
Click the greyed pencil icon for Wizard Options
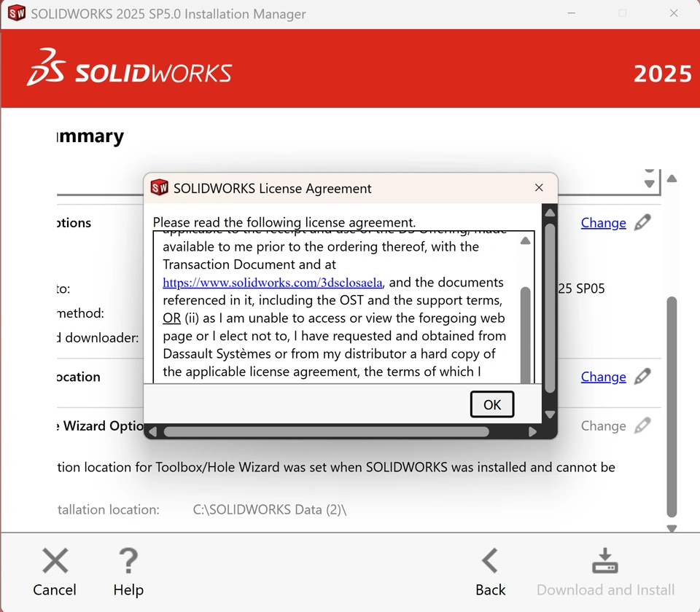(642, 425)
